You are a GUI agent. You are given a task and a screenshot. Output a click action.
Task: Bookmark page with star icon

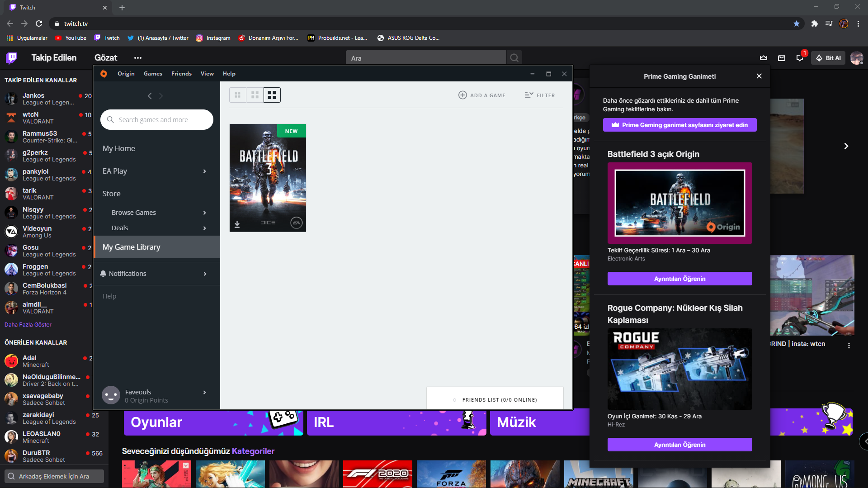coord(797,24)
